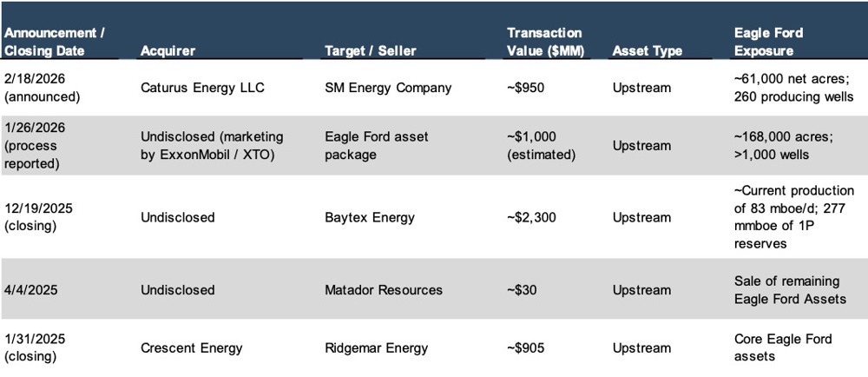Click the Acquirer column header

[x=168, y=50]
